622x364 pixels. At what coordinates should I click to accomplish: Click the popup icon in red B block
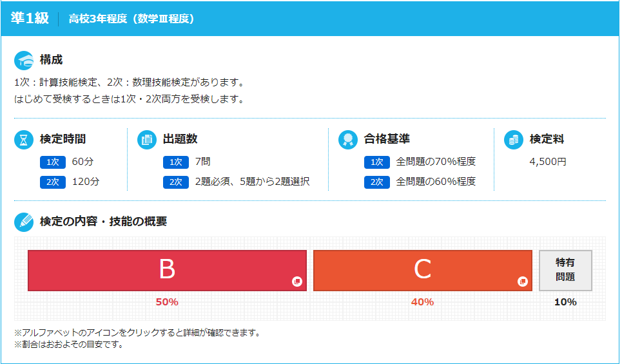[297, 282]
